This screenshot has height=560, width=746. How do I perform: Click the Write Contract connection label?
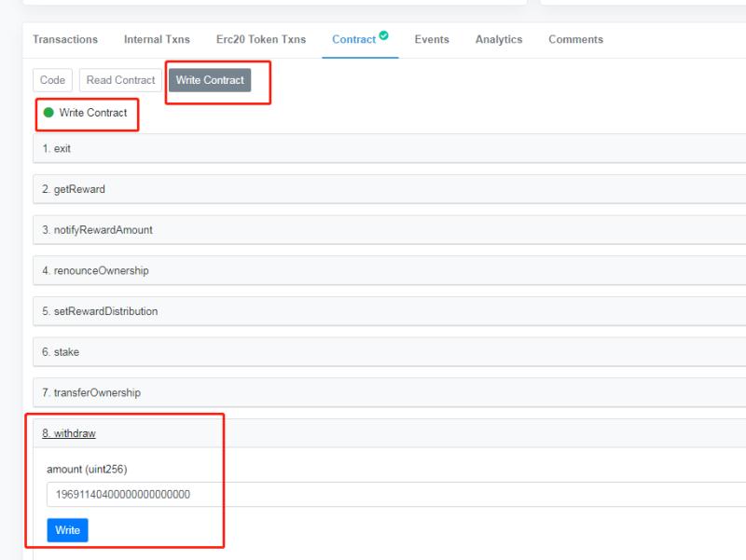tap(93, 113)
